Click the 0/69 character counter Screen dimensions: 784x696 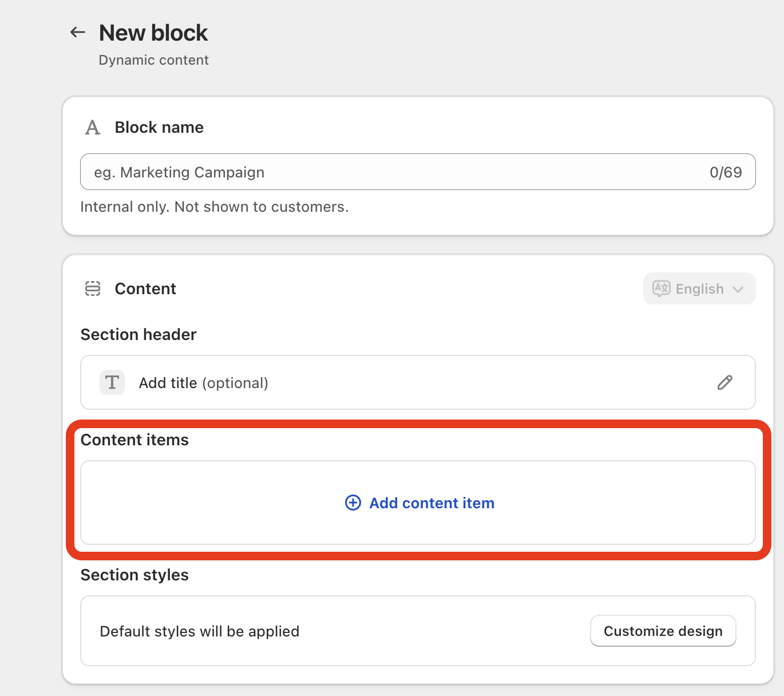coord(726,172)
